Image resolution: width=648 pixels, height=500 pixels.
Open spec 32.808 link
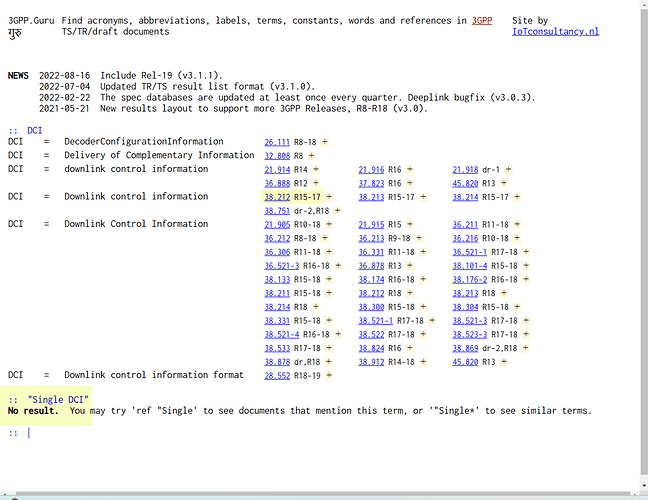point(277,156)
